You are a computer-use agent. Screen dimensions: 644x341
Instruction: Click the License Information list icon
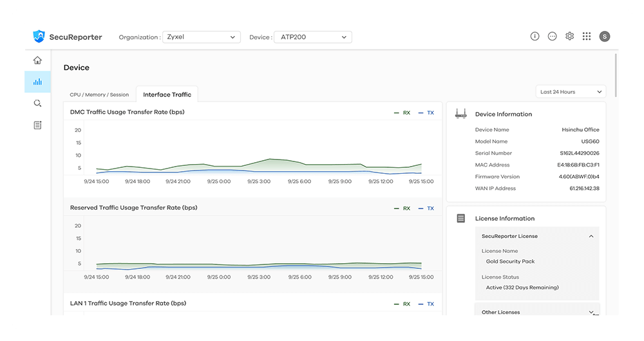pos(461,218)
